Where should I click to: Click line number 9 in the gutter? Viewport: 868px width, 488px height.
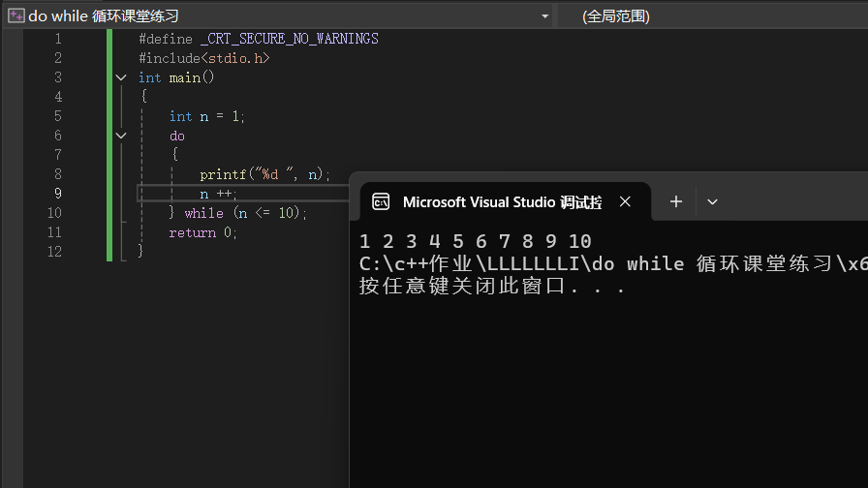[x=57, y=194]
